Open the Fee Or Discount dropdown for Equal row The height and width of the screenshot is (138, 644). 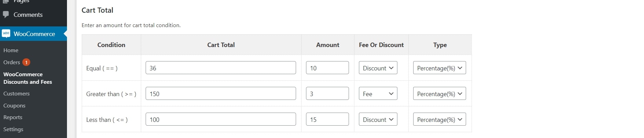tap(378, 68)
